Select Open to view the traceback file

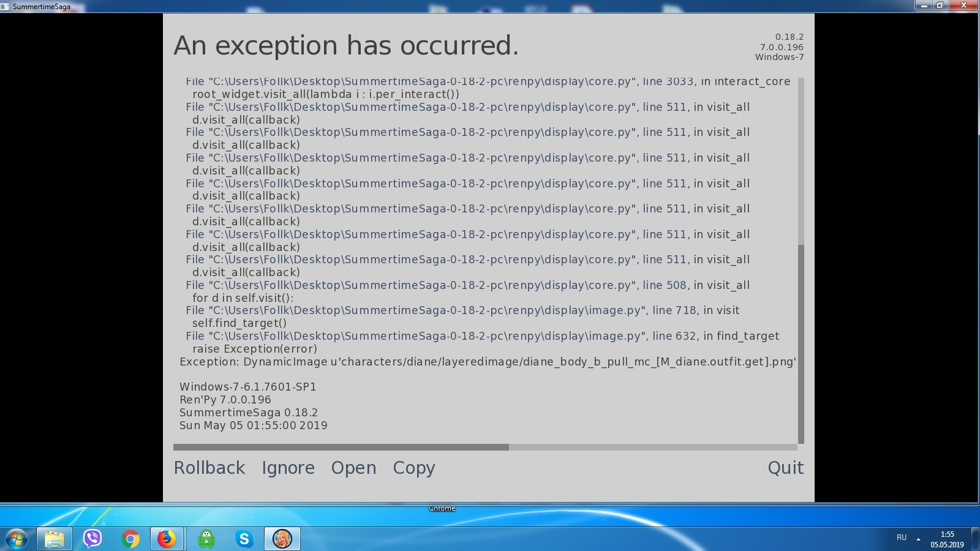click(354, 468)
